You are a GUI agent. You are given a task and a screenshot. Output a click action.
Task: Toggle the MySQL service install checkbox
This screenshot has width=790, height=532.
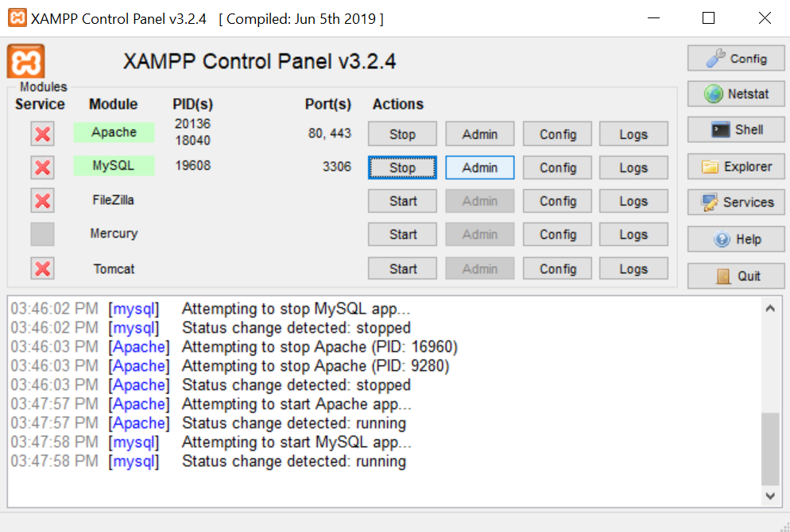pyautogui.click(x=43, y=168)
